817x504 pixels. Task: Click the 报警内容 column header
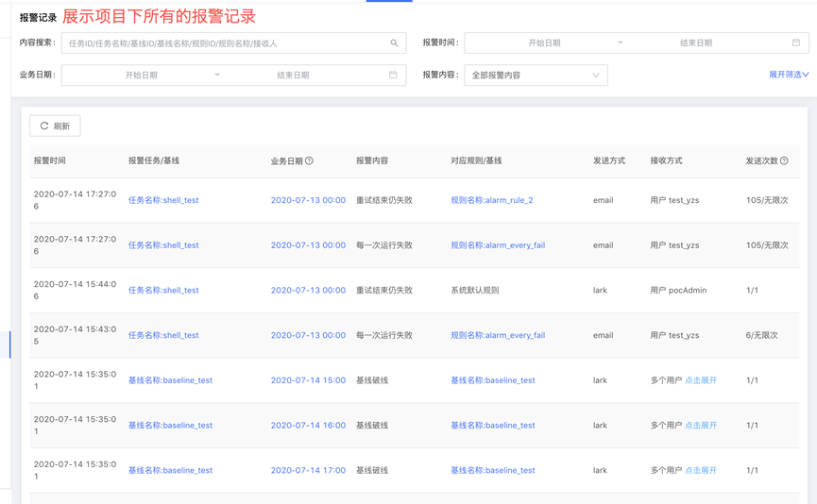(x=372, y=160)
